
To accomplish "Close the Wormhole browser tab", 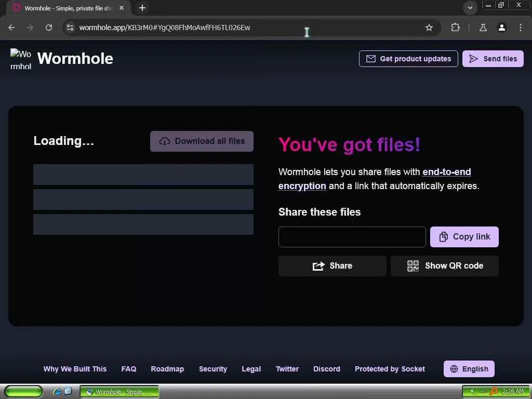I will coord(122,8).
